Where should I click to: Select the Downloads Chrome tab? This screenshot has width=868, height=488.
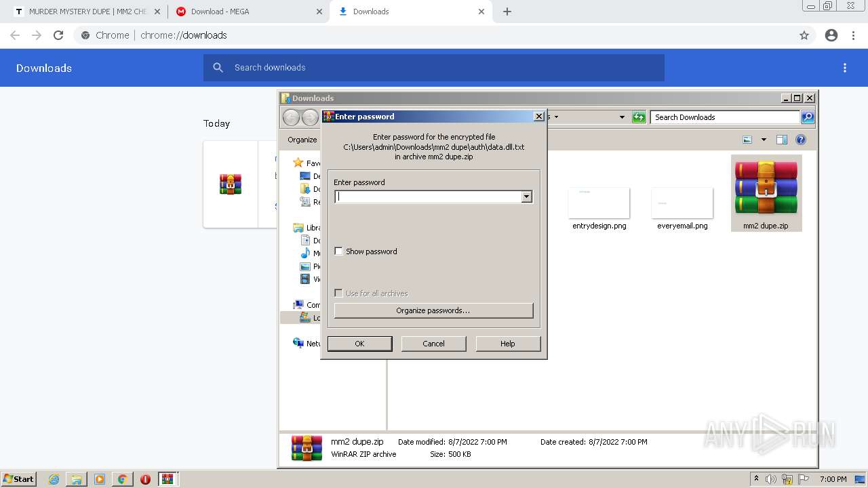(x=410, y=12)
